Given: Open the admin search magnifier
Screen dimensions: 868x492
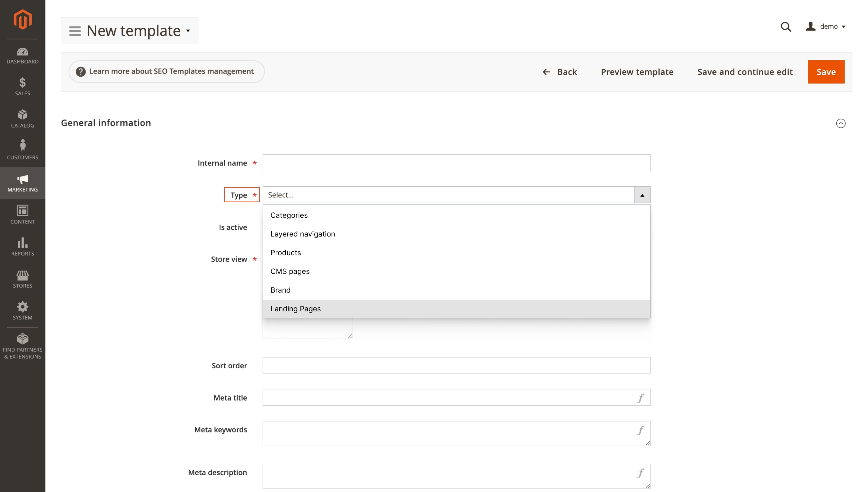Looking at the screenshot, I should pos(786,27).
